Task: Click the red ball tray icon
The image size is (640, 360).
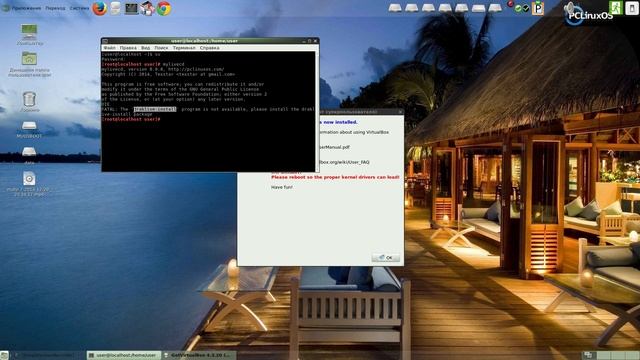Action: [x=510, y=4]
